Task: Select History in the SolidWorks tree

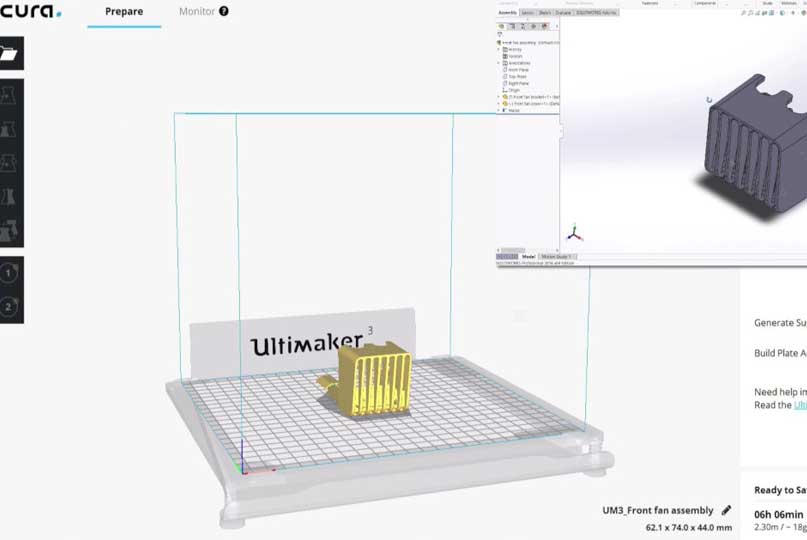Action: 512,49
